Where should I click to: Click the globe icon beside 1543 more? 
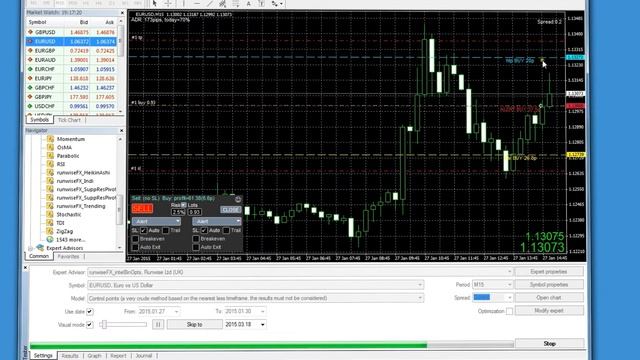[x=50, y=240]
